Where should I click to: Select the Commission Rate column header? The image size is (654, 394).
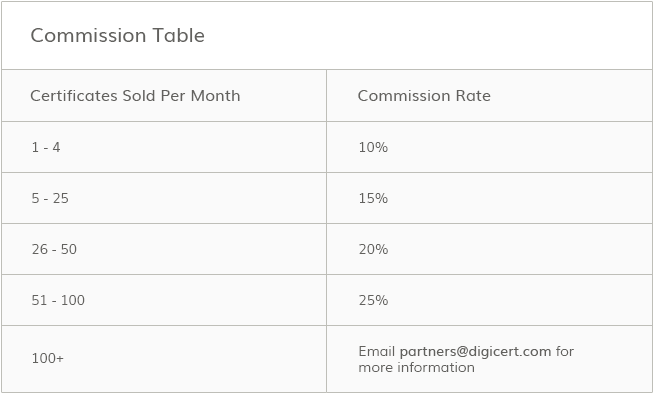[424, 95]
